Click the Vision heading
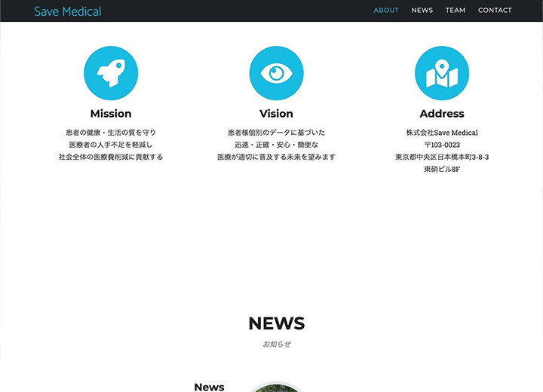Image resolution: width=543 pixels, height=392 pixels. (276, 114)
